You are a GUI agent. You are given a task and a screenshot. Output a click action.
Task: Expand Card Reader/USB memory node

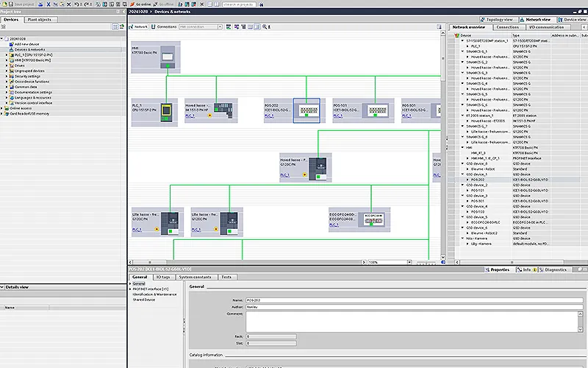2,113
